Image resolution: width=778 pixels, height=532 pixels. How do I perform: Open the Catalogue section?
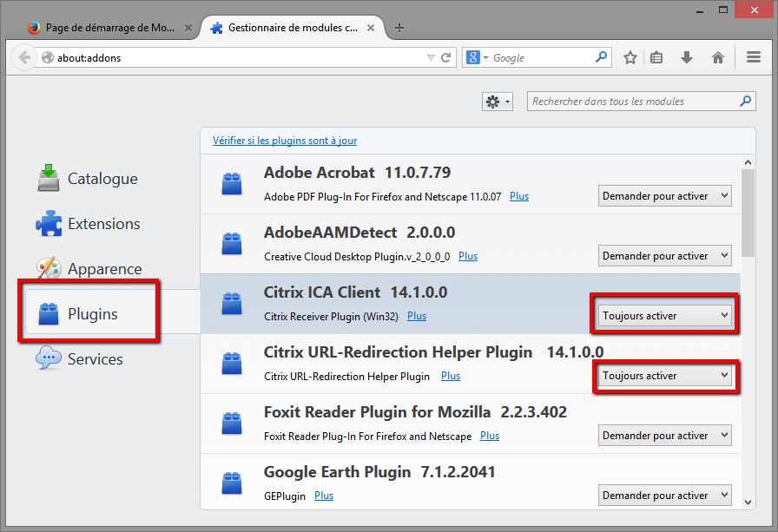(88, 179)
